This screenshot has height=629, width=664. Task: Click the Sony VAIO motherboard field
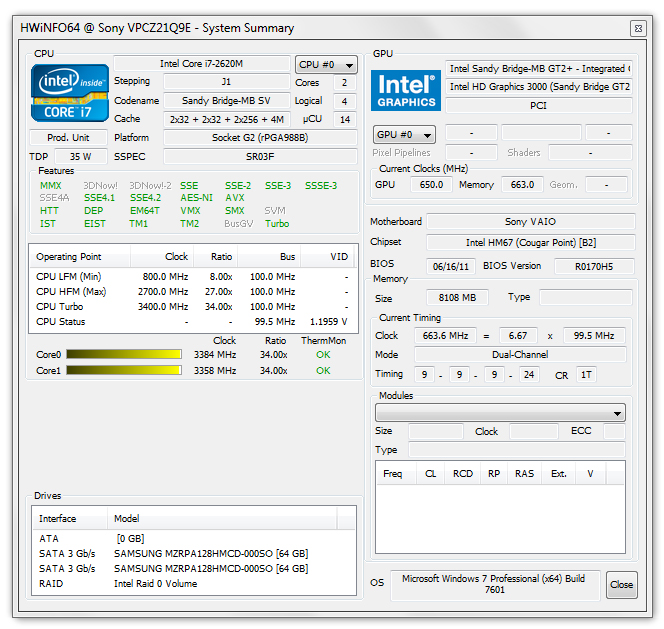(531, 222)
